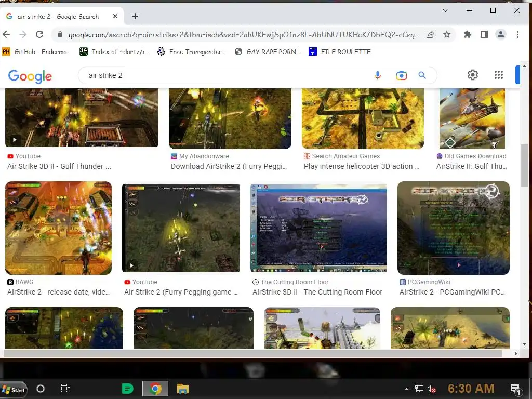Viewport: 532px width, 399px height.
Task: Click the scroll-right arrow of horizontal scrollbar
Action: [516, 353]
